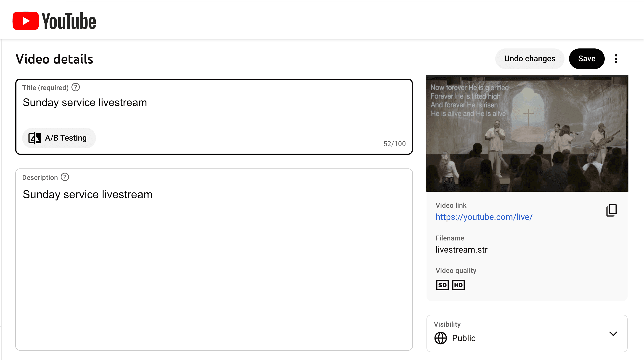
Task: Click the Undo changes button
Action: click(x=530, y=59)
